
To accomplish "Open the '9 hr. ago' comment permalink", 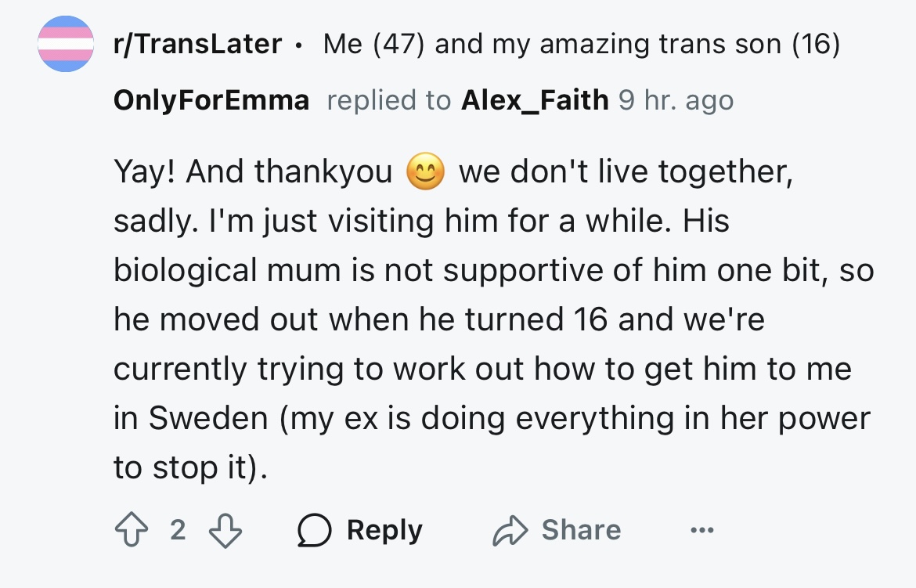I will point(676,100).
